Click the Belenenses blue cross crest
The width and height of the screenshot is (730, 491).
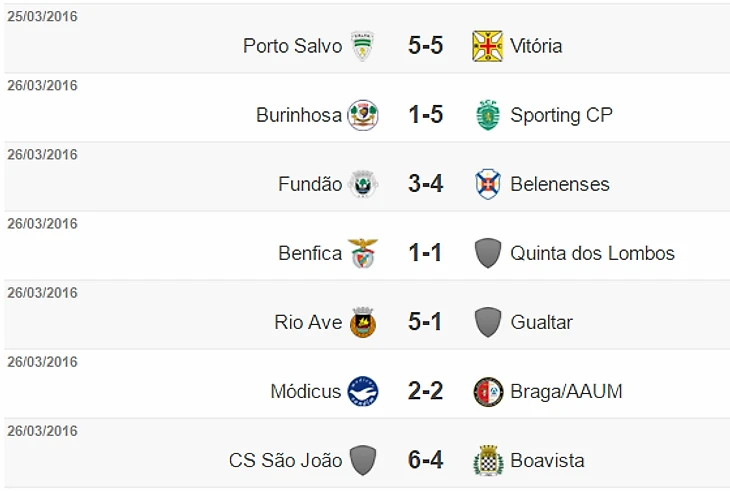coord(487,184)
